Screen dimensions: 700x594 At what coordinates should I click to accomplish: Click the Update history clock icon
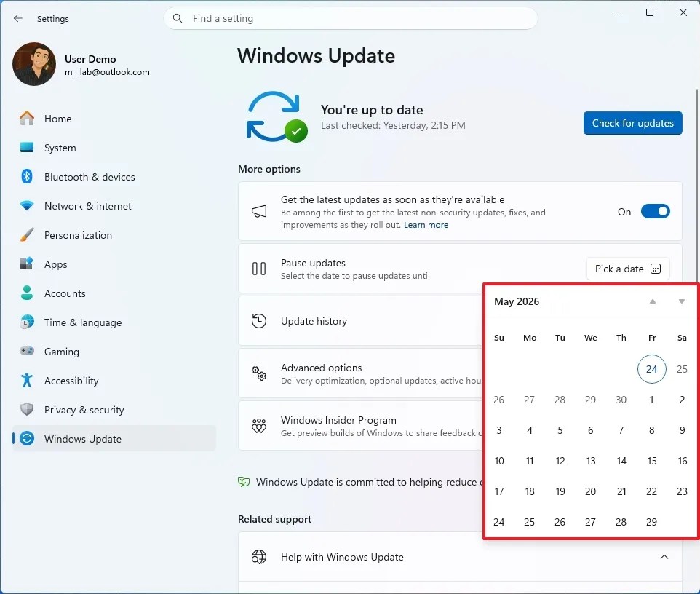[x=259, y=321]
